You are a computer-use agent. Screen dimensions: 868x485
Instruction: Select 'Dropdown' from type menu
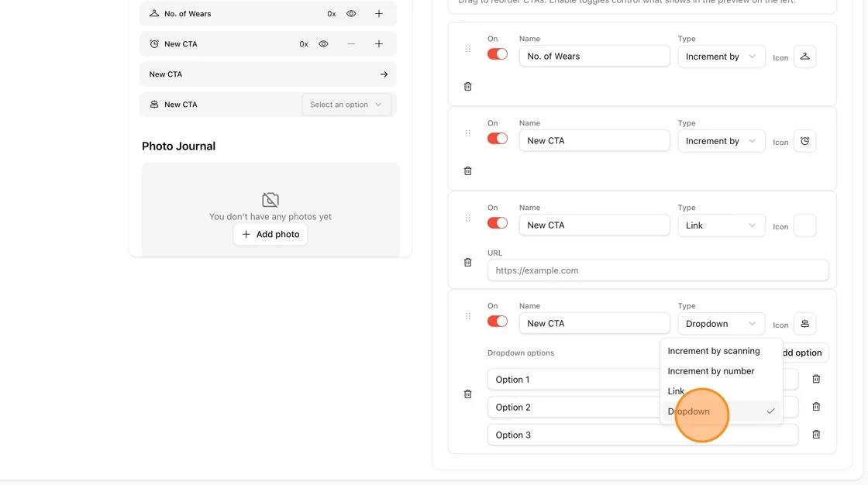[721, 411]
